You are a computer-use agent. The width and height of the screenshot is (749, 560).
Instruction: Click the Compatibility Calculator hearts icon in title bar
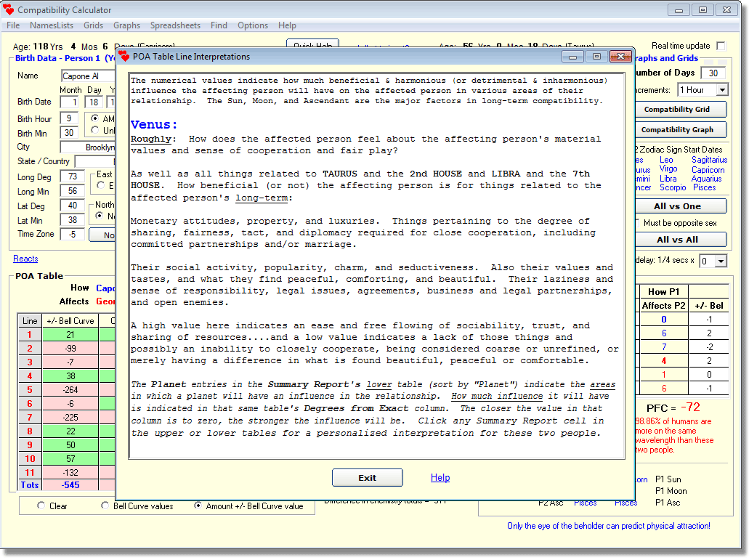[9, 10]
